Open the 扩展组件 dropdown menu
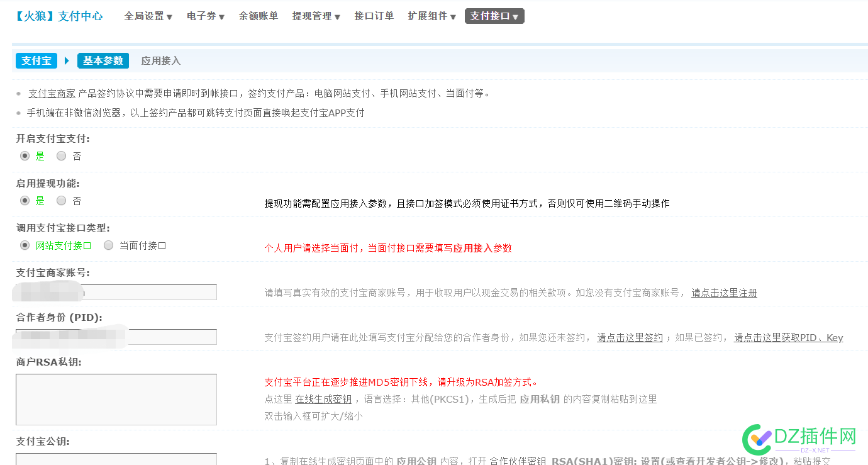The height and width of the screenshot is (465, 868). pyautogui.click(x=431, y=16)
